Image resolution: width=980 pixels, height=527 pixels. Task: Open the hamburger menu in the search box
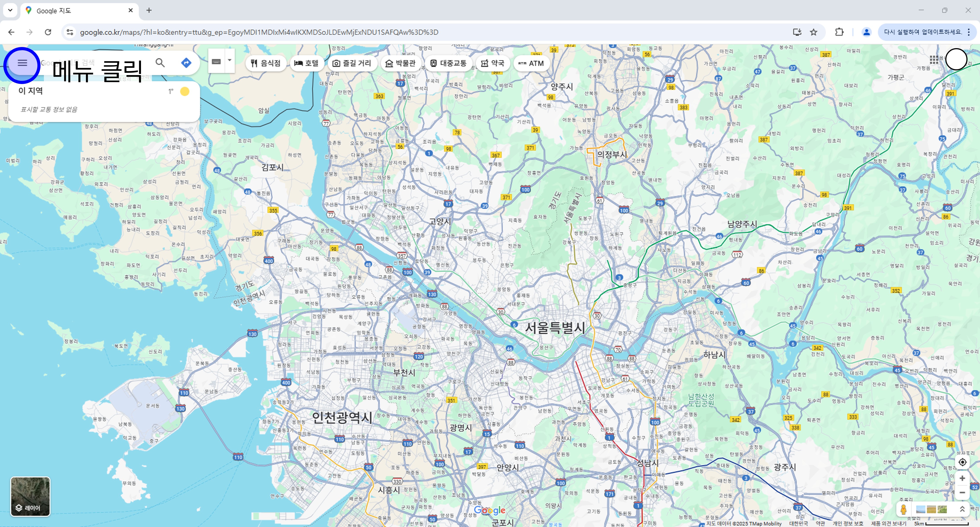tap(22, 63)
